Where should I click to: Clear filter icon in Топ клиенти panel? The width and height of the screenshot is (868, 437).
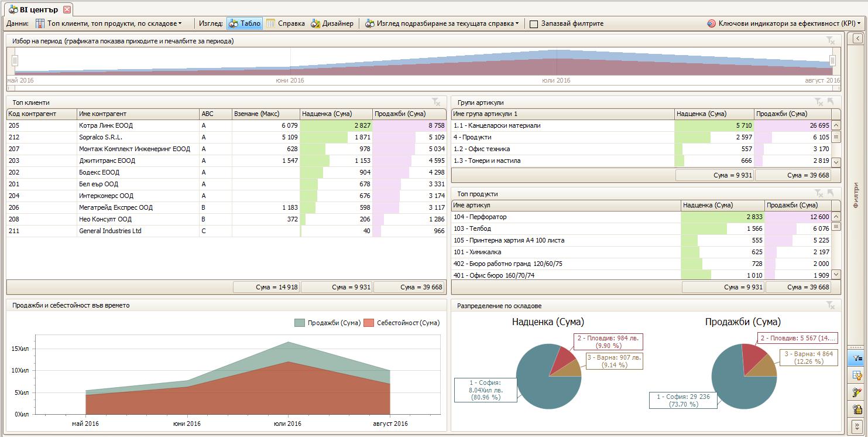436,103
